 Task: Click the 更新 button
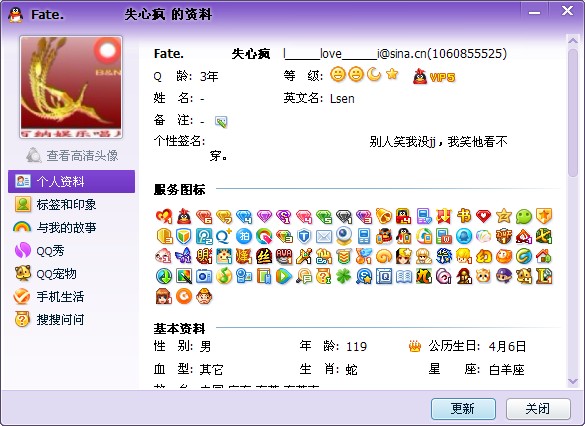pos(463,409)
